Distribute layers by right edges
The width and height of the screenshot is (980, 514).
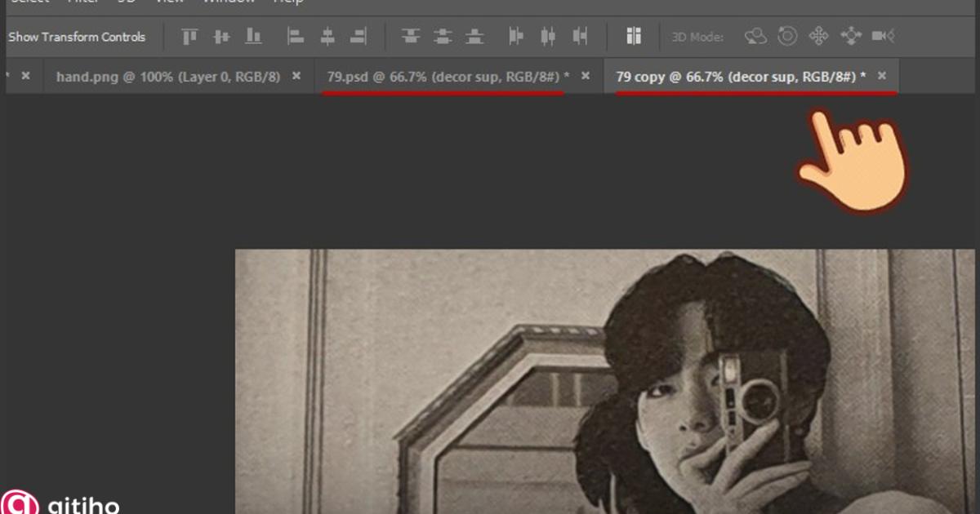pos(580,37)
